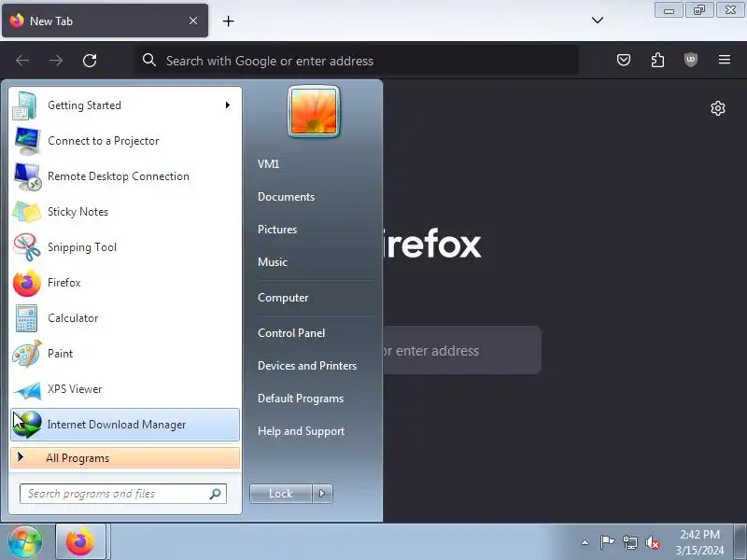Click the magnifier icon in Start search box
Viewport: 747px width, 560px height.
(x=216, y=494)
